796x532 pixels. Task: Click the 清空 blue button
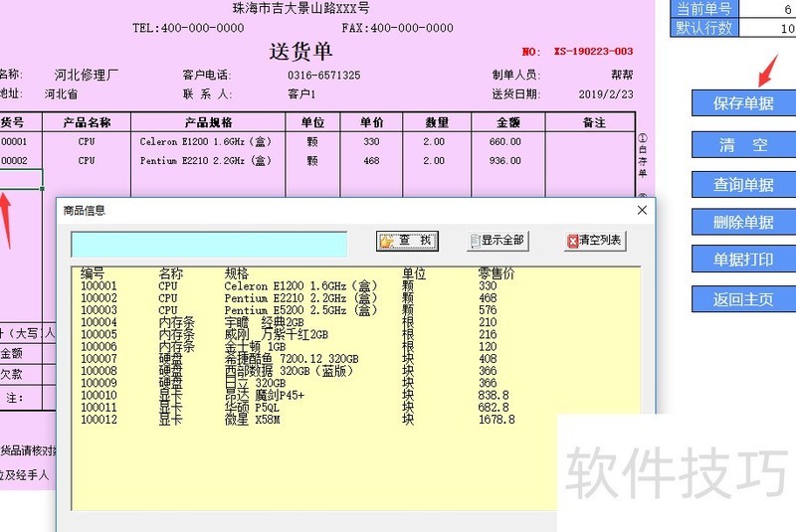pos(743,145)
